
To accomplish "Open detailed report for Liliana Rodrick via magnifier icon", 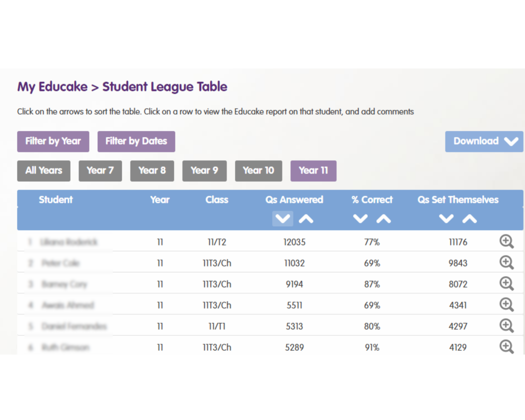I will pyautogui.click(x=506, y=242).
